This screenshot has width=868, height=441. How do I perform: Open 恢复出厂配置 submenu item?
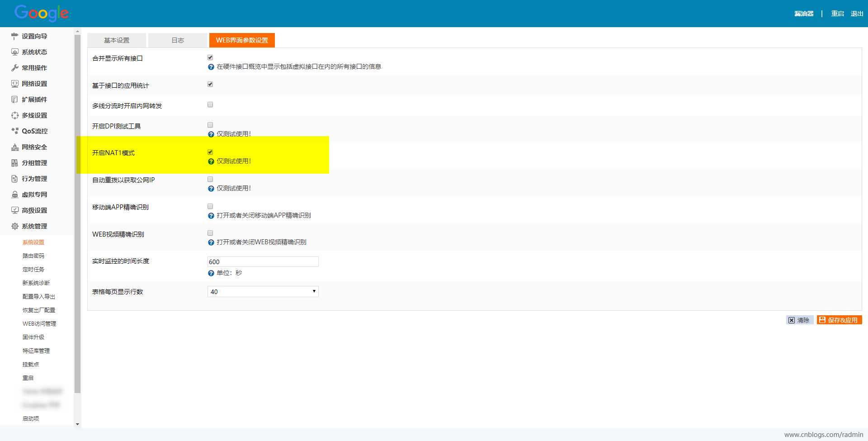point(39,310)
